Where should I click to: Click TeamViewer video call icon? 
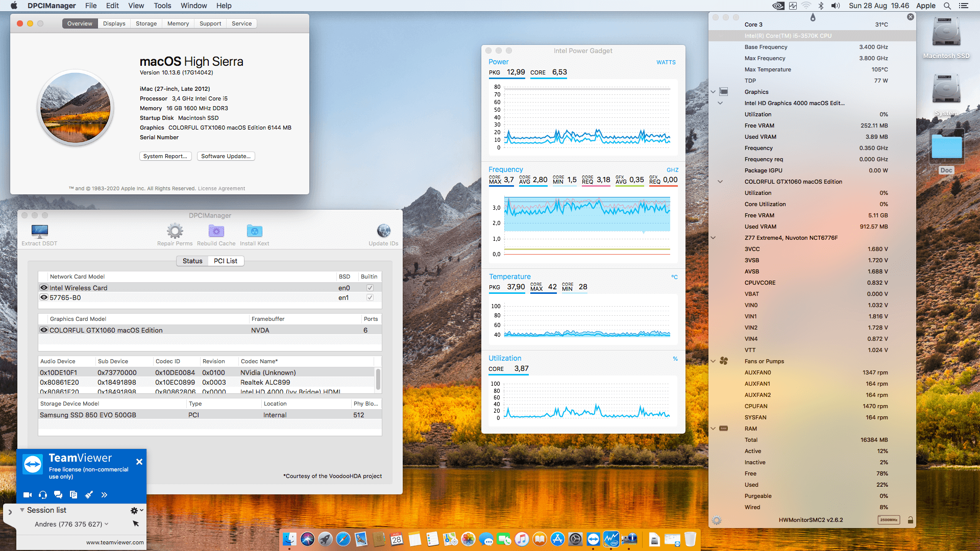(28, 494)
